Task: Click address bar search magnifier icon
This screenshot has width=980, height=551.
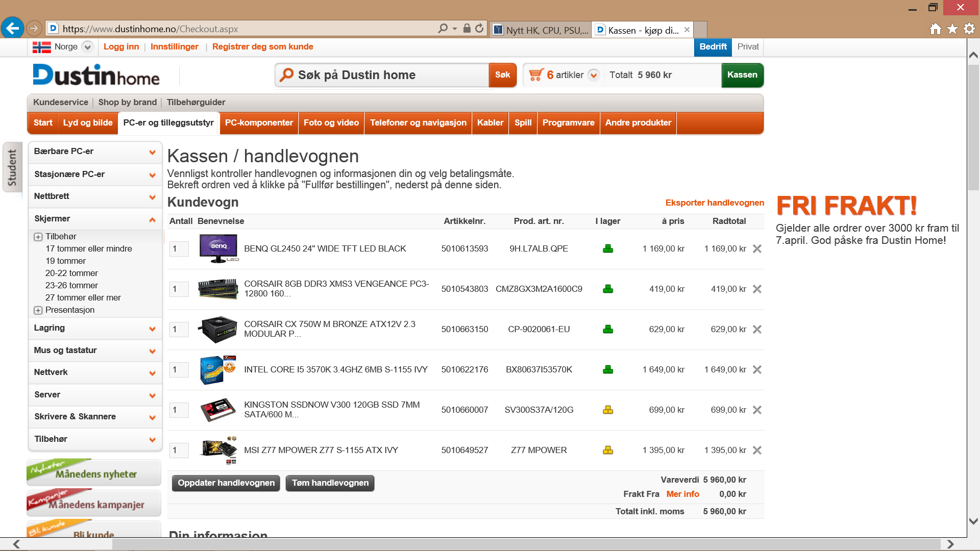Action: click(443, 29)
